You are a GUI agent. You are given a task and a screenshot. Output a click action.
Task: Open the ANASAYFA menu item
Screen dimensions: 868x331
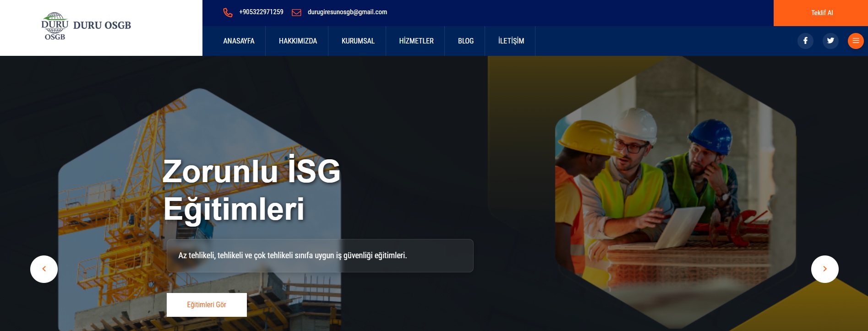coord(239,41)
